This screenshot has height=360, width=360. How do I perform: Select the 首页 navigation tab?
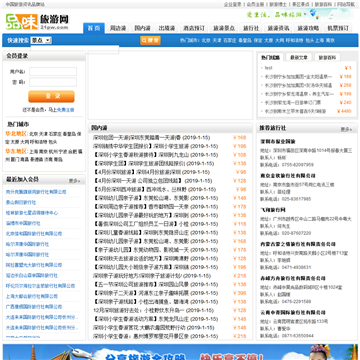click(x=94, y=28)
